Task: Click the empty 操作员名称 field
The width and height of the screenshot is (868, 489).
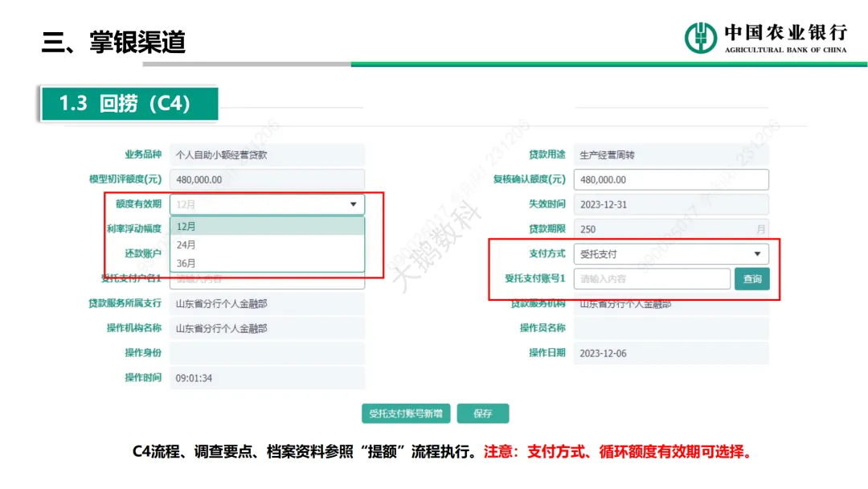Action: [x=670, y=328]
